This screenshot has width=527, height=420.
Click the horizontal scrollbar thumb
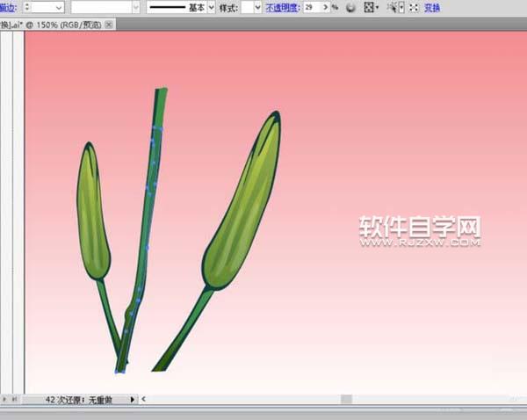coord(346,399)
